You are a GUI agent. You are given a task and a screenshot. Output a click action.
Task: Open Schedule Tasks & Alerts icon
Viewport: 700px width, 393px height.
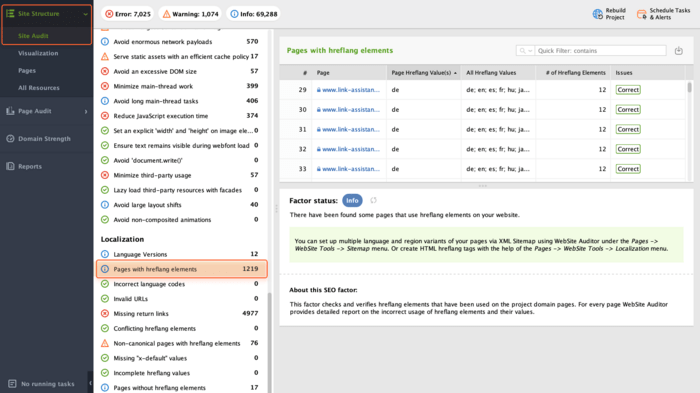pos(642,14)
